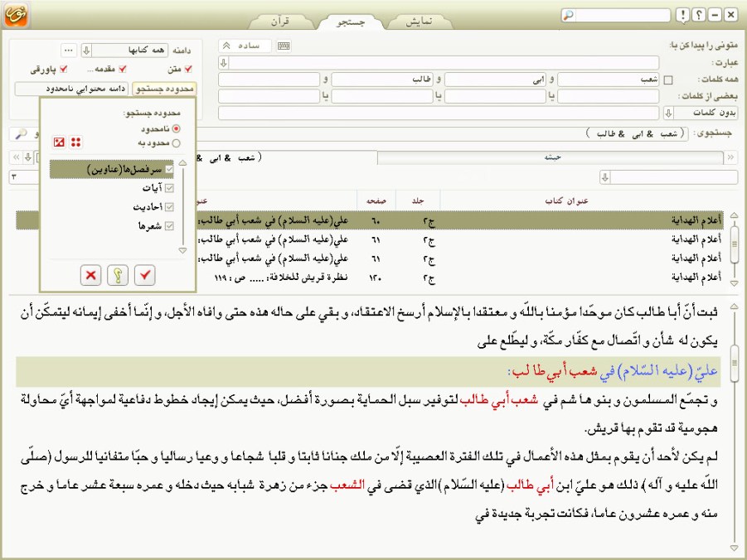Viewport: 747px width, 560px height.
Task: Open the محدوده جستجو tab
Action: pos(164,89)
